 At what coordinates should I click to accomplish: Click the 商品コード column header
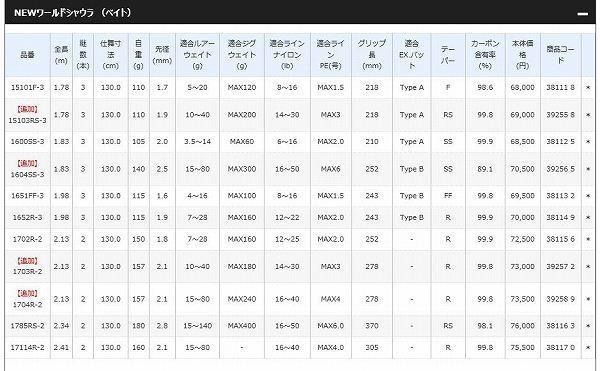pos(561,55)
